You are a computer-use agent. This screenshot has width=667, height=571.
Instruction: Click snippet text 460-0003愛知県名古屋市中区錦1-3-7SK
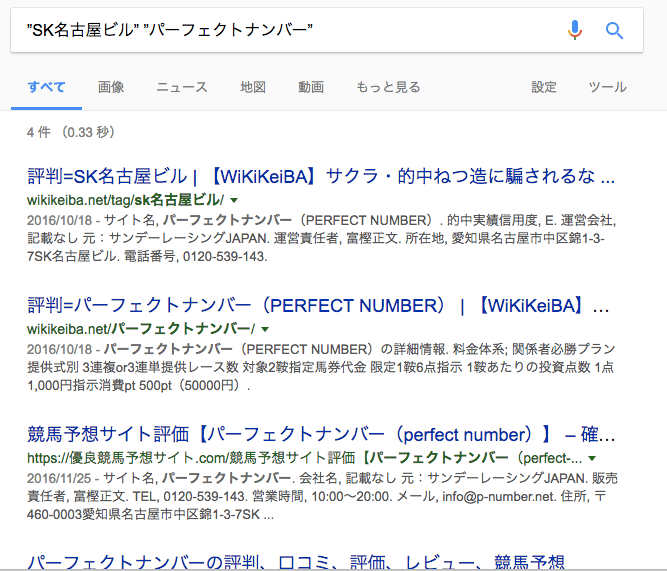[143, 515]
